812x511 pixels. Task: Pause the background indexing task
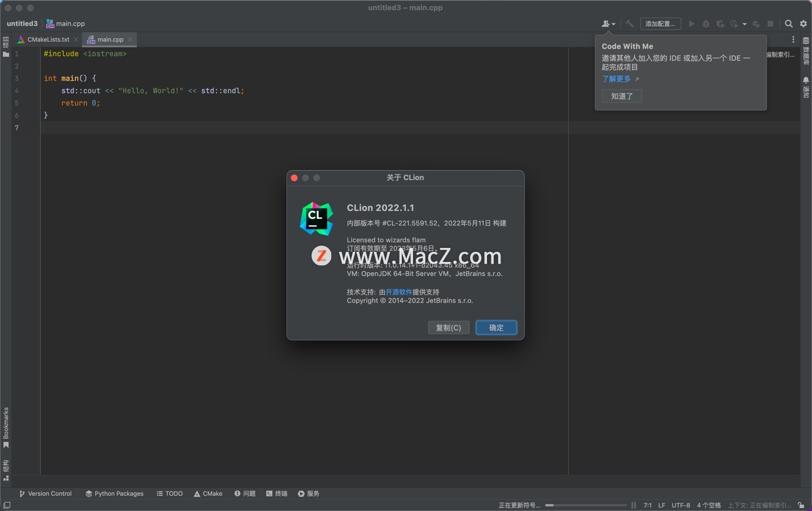point(634,505)
